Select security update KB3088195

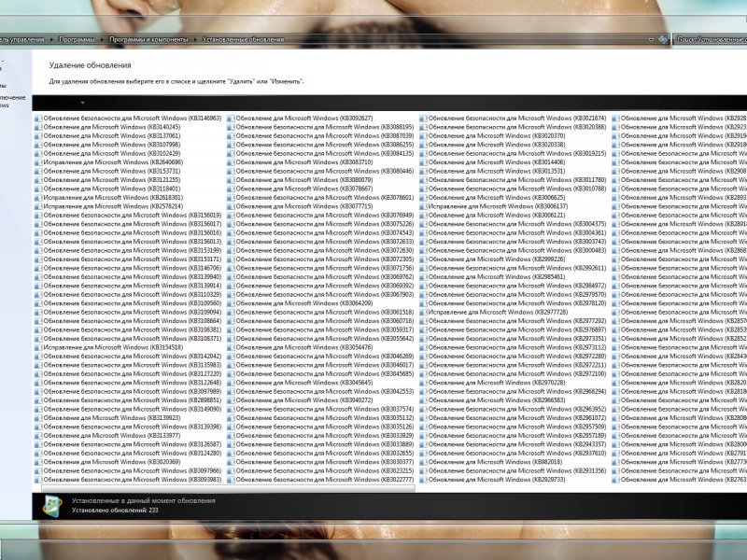320,127
